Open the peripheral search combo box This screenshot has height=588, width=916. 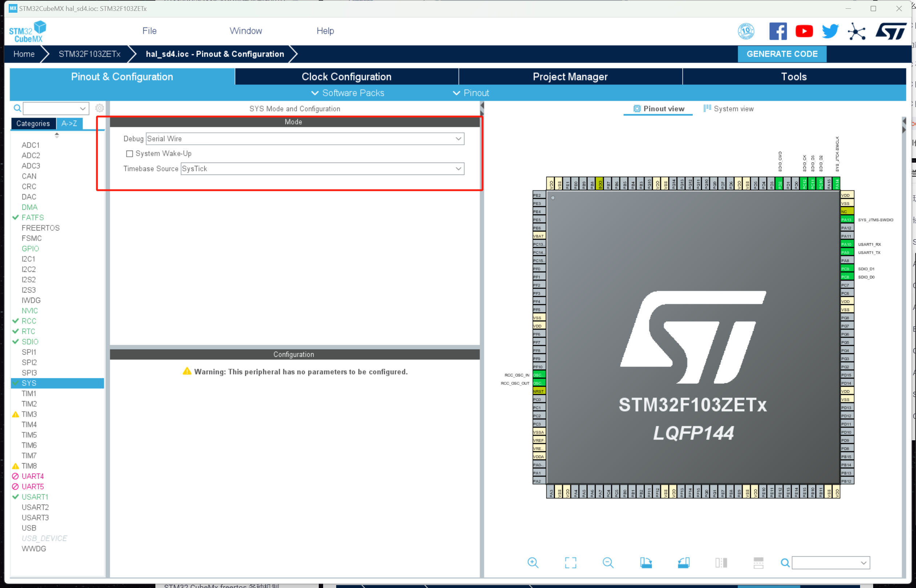coord(56,109)
